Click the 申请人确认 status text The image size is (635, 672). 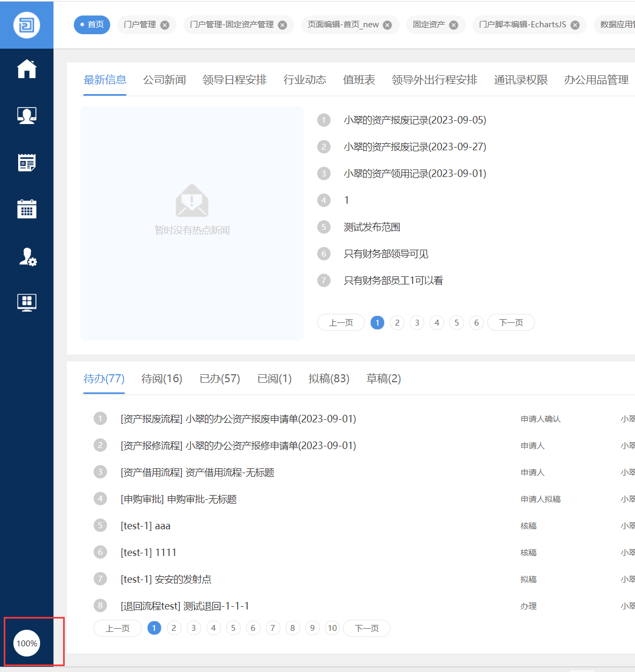pos(540,419)
